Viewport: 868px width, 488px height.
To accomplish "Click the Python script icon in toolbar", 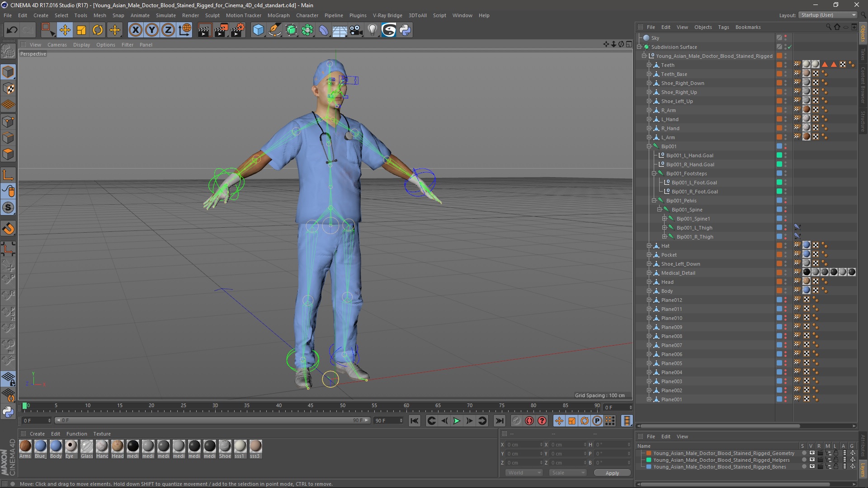I will (x=405, y=30).
